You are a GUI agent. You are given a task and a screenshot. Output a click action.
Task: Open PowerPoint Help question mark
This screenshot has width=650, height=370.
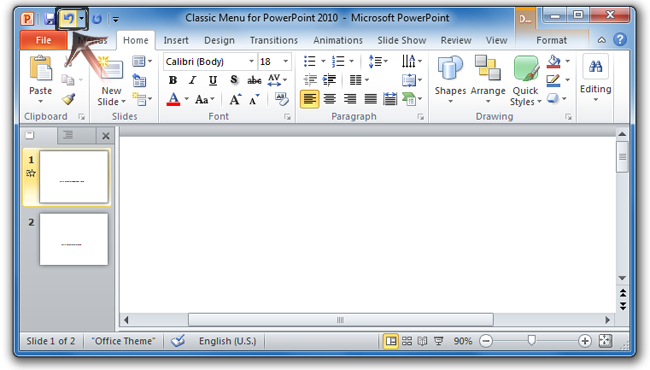click(620, 40)
